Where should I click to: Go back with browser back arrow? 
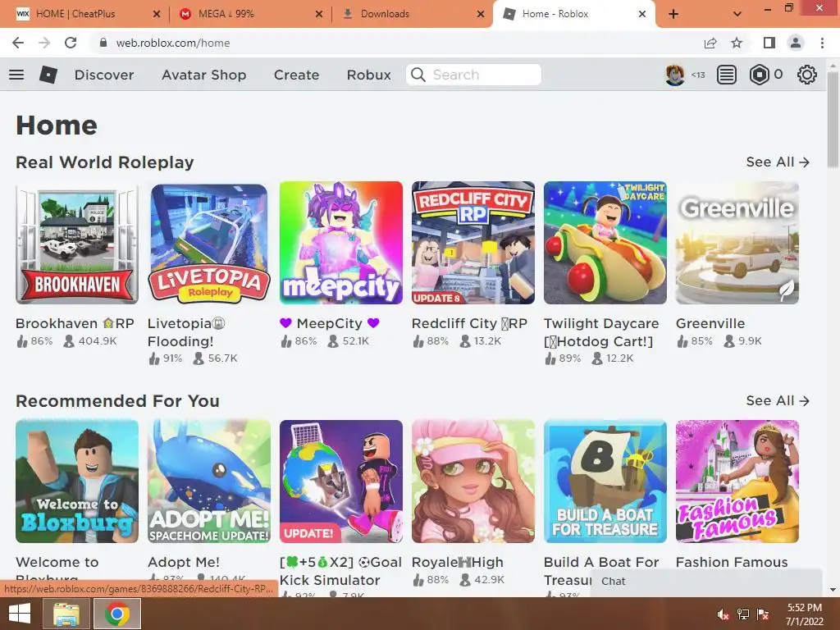pos(18,43)
